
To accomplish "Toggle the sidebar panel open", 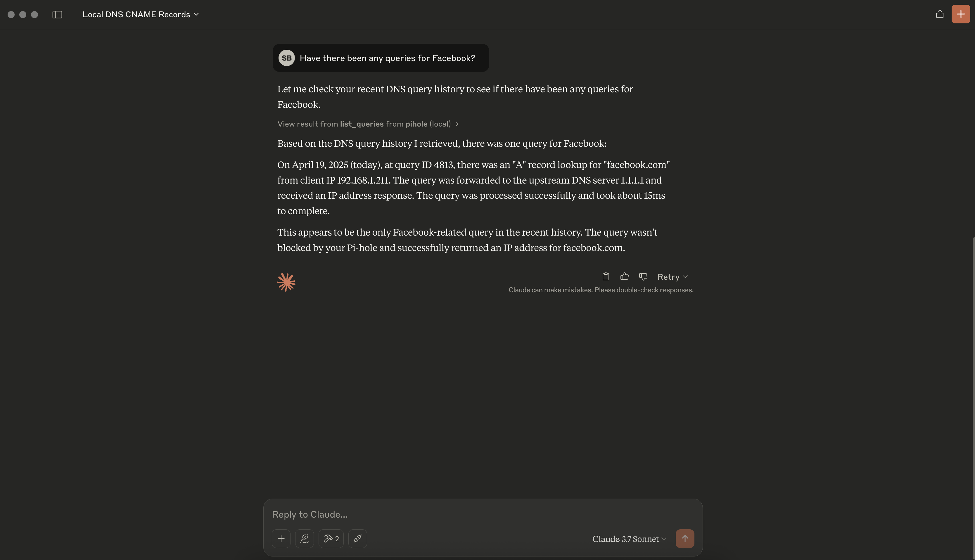I will point(57,15).
